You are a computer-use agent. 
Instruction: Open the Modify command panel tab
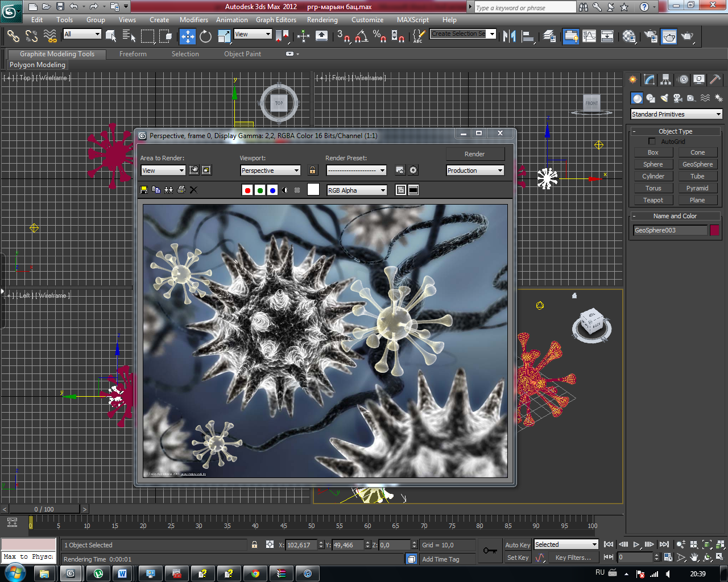[x=649, y=80]
